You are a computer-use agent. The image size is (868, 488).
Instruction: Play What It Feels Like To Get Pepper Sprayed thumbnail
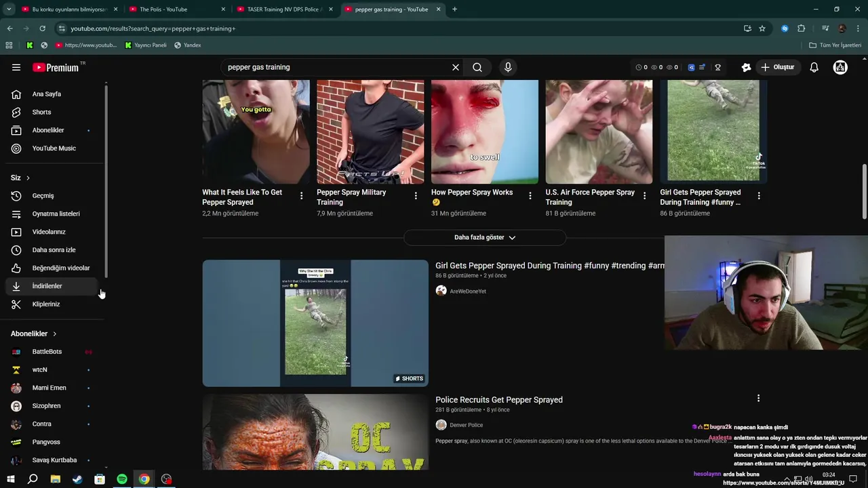coord(256,131)
